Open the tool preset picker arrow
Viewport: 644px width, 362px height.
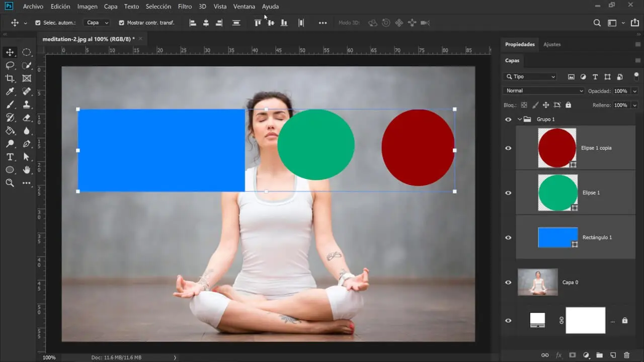click(25, 23)
